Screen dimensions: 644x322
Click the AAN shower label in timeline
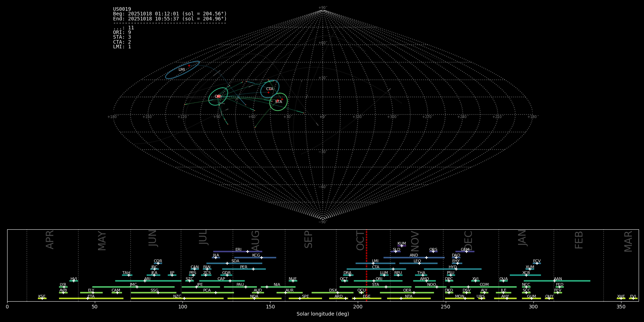(558, 279)
